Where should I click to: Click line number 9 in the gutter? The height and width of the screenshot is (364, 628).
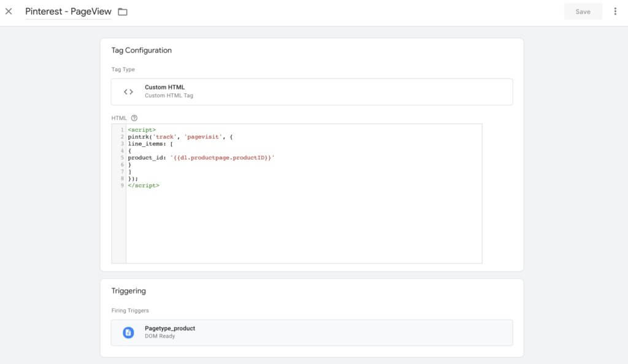point(122,186)
